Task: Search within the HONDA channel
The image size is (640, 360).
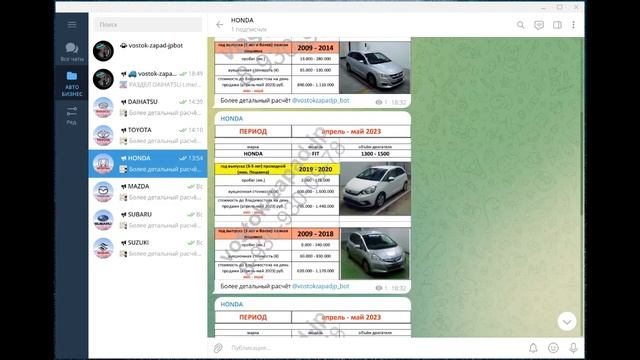Action: coord(520,25)
